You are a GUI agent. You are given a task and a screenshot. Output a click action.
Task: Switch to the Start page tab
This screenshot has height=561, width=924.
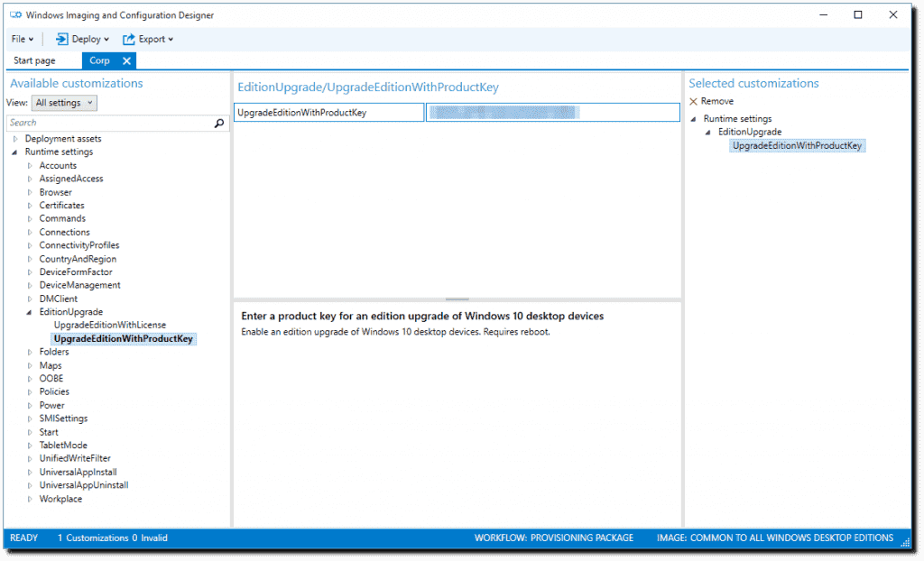pos(34,60)
